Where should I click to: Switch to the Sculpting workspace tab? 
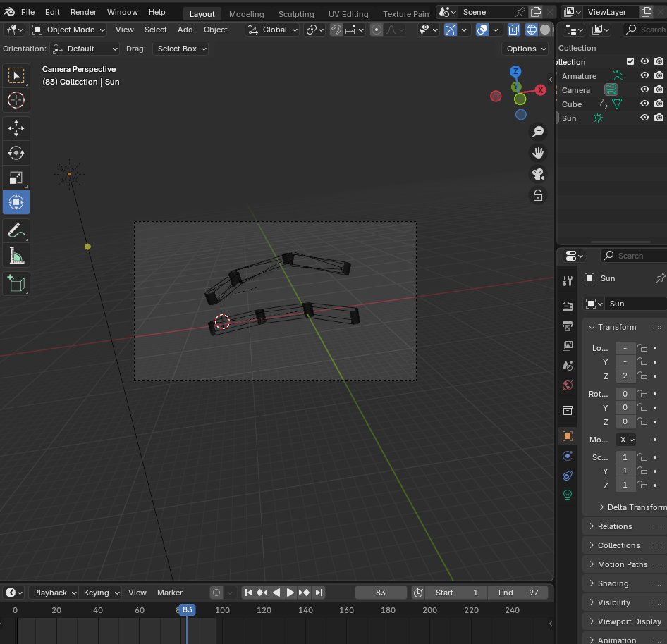coord(296,14)
